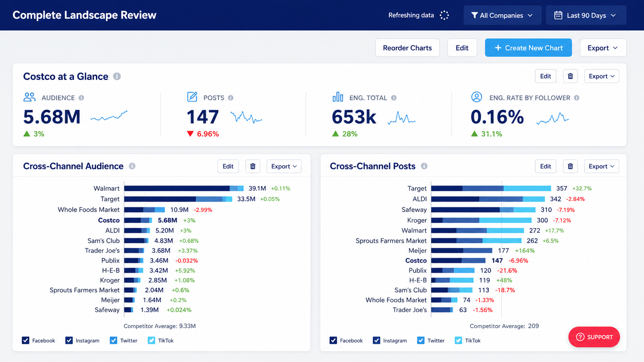Click the Costco audience bar in Cross-Channel Audience
This screenshot has height=362, width=644.
(138, 220)
